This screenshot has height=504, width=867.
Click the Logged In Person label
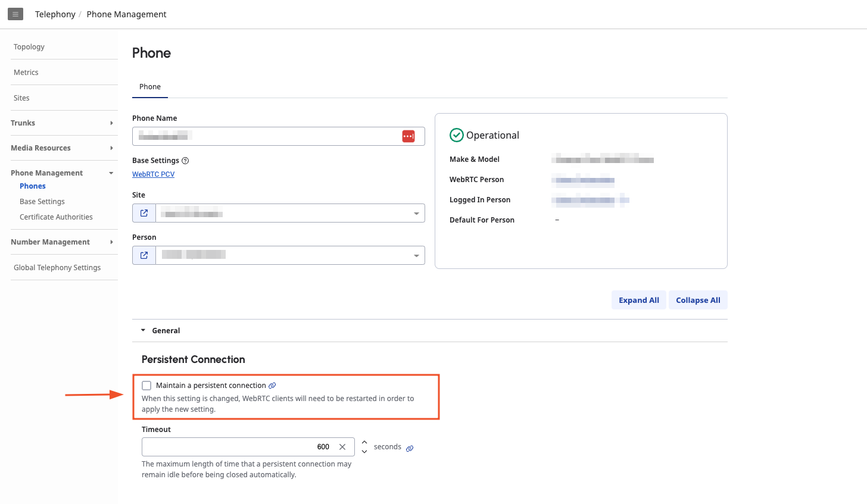click(480, 200)
